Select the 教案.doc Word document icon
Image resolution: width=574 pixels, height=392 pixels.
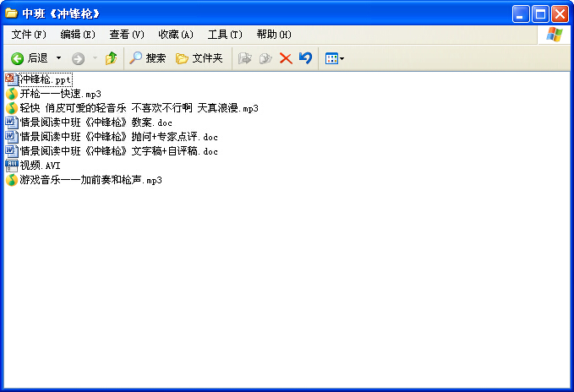[12, 122]
